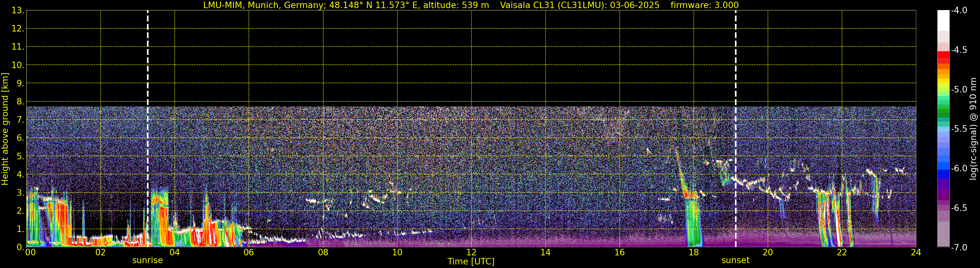Click the "altitude: 539 m" title text
The height and width of the screenshot is (268, 980).
456,5
